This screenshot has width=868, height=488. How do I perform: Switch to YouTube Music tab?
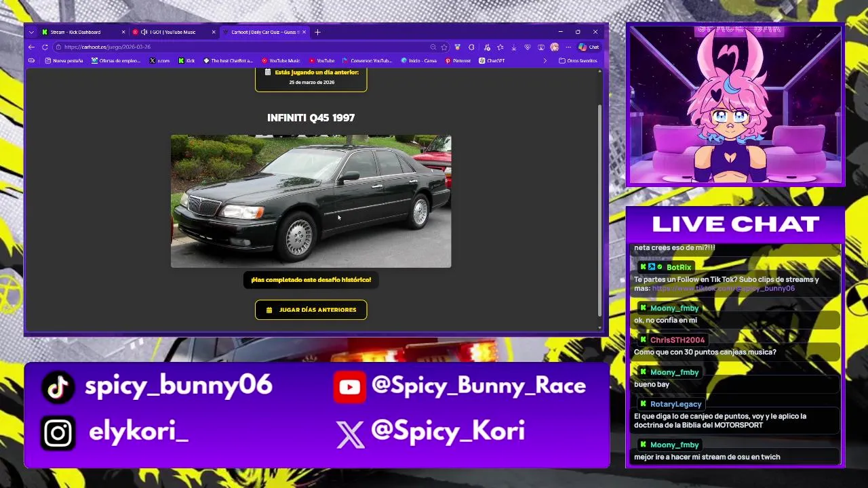[x=173, y=32]
